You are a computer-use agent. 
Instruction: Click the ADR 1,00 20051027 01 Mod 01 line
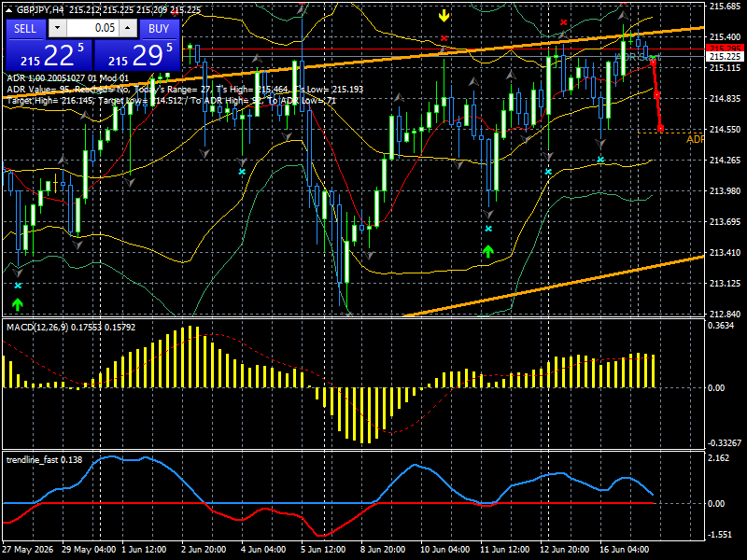pyautogui.click(x=67, y=78)
